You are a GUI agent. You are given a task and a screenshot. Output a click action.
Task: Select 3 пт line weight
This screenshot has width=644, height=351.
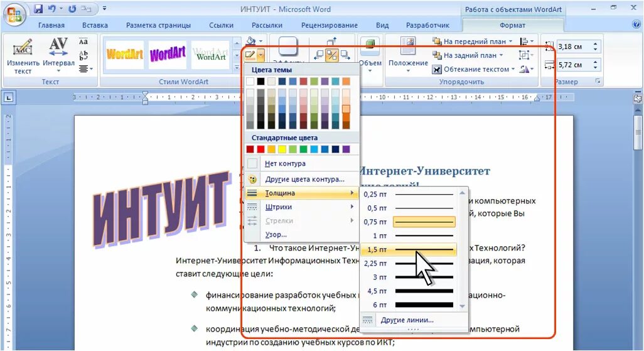pos(408,277)
